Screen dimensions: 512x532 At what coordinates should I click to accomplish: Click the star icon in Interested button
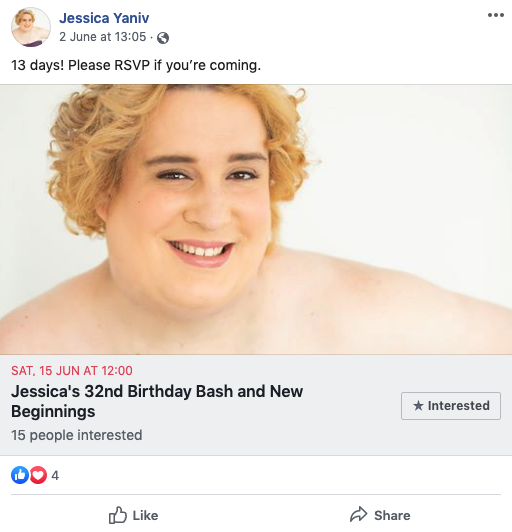coord(418,405)
